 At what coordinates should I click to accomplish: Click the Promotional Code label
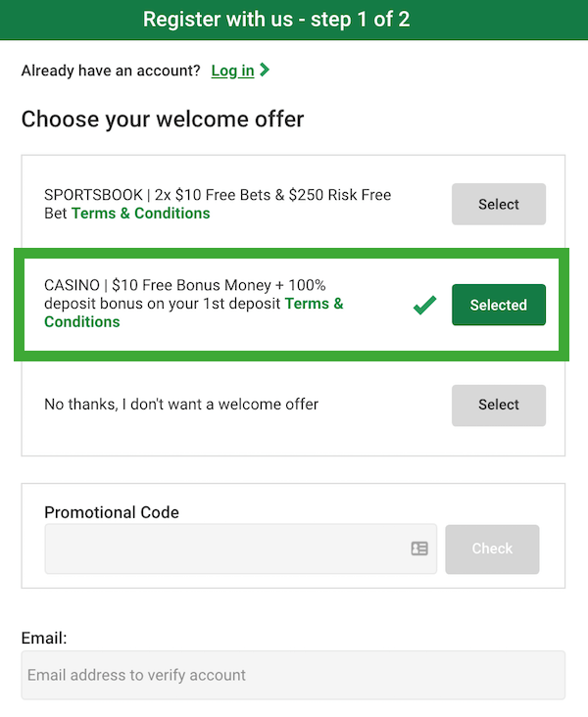point(112,512)
